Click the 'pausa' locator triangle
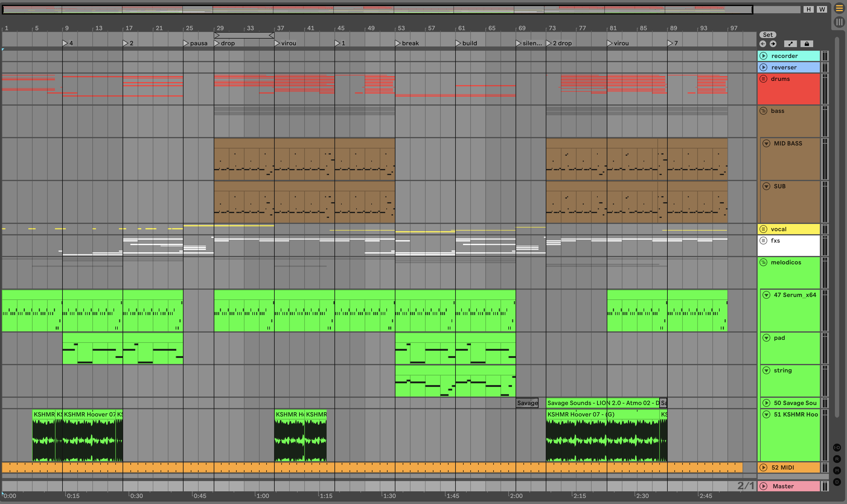 coord(186,43)
